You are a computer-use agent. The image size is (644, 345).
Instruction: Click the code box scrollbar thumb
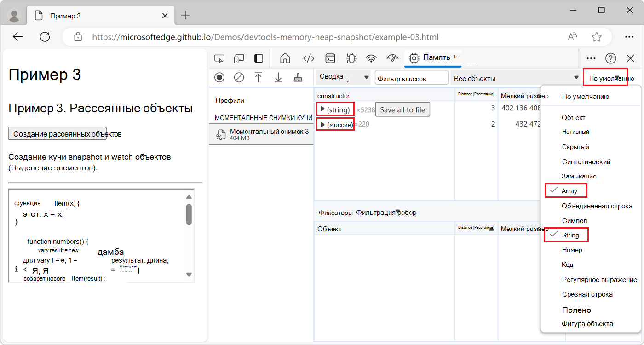pyautogui.click(x=189, y=214)
